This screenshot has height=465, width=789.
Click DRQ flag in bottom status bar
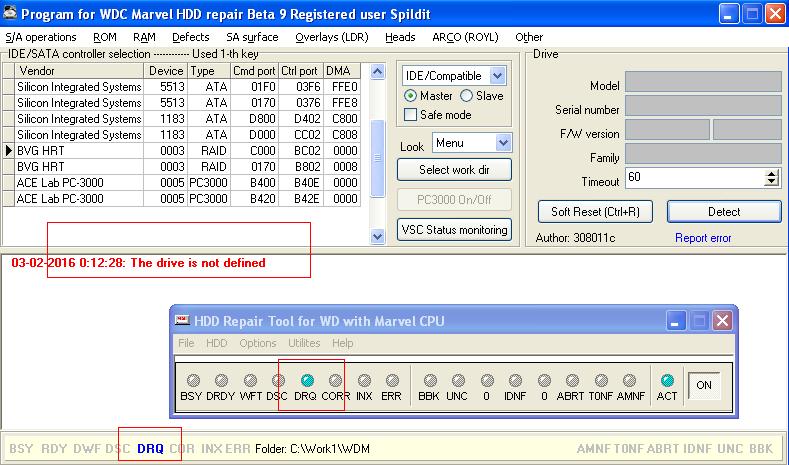point(150,448)
